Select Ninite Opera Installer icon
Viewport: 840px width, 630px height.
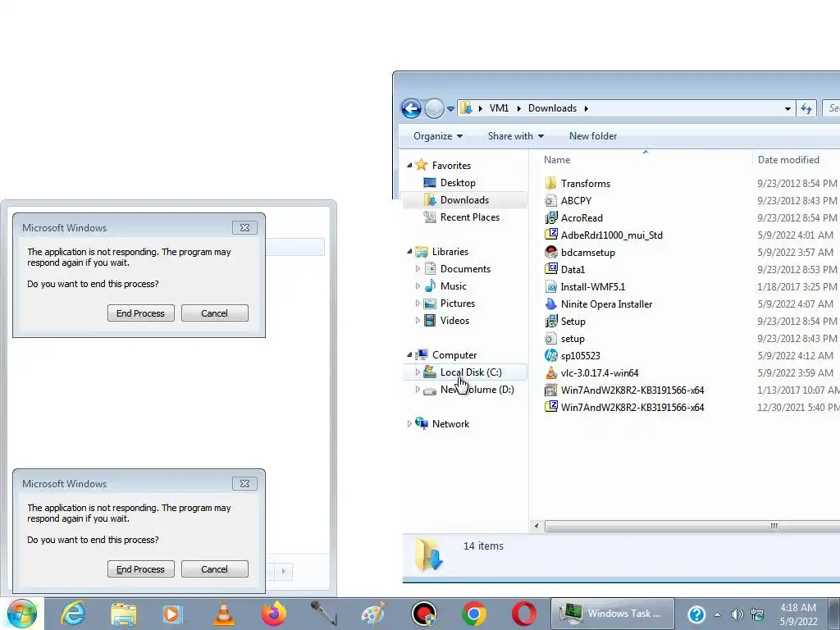click(550, 304)
